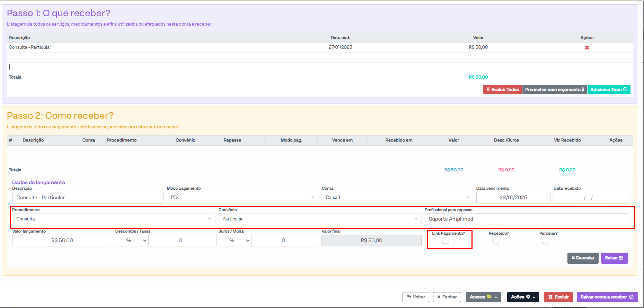Click the Cancelar button
Screen dimensions: 644x308
(583, 258)
